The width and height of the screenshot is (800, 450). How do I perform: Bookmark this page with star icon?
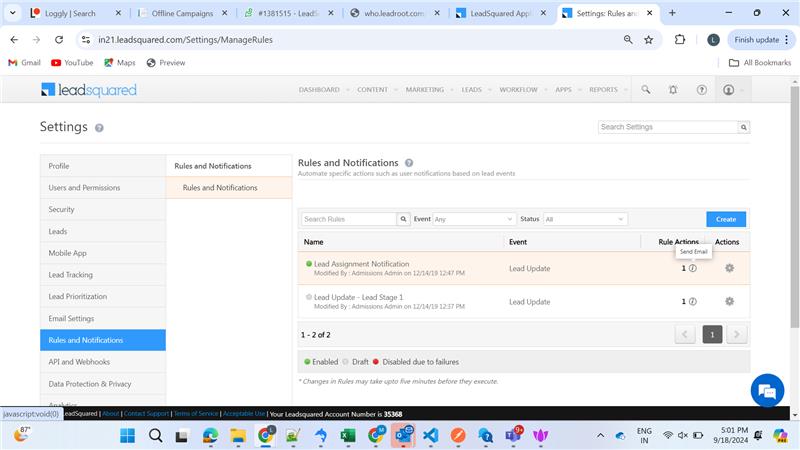tap(648, 40)
